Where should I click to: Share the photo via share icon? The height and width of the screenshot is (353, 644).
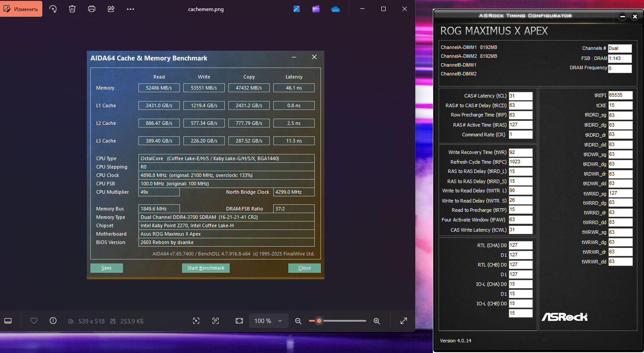[x=111, y=9]
